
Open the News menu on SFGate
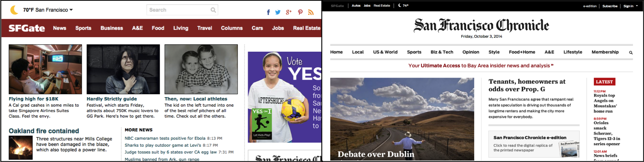click(59, 28)
